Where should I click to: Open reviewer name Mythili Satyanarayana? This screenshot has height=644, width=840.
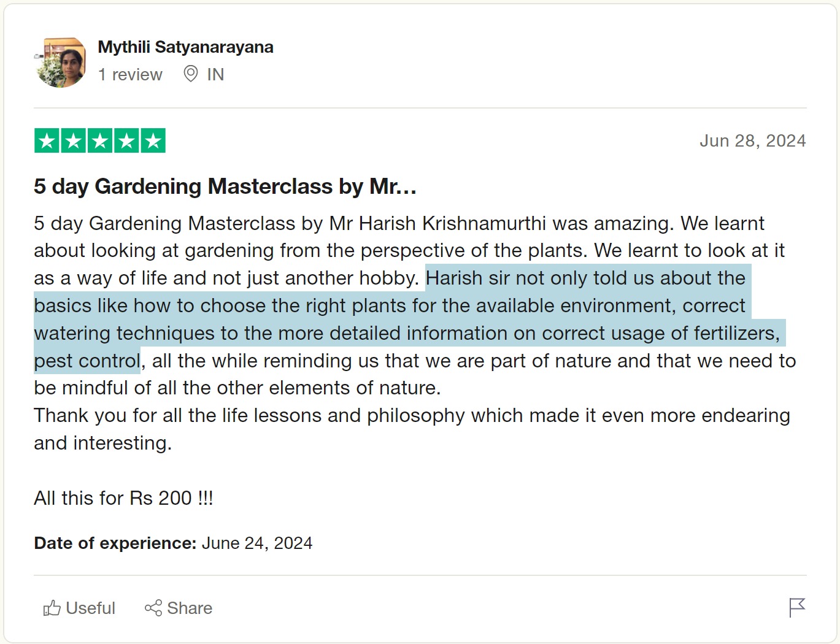click(185, 47)
